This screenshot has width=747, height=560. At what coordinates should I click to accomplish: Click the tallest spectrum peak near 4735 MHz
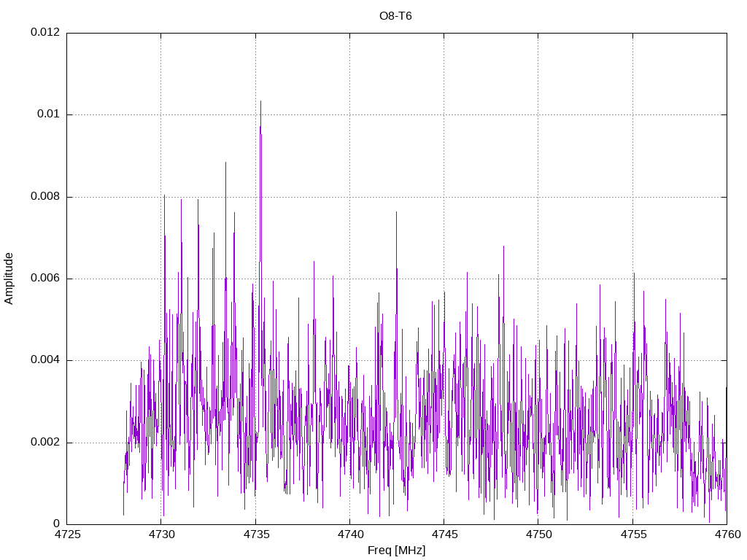[260, 102]
